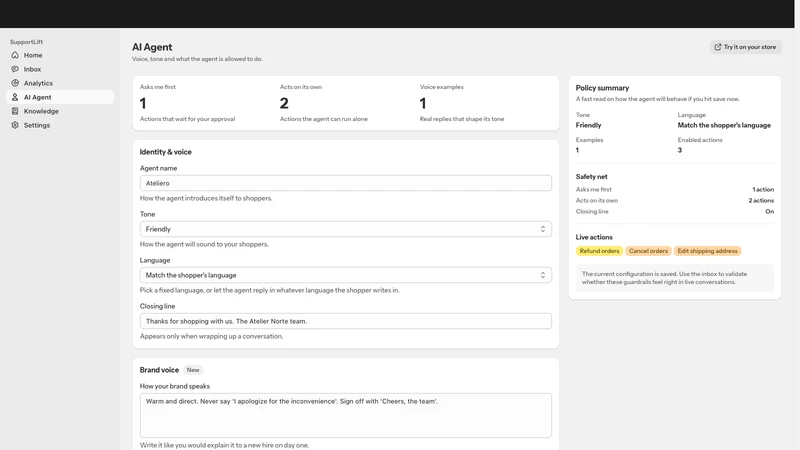Click 'Actions the agent can run alone' text

point(323,119)
